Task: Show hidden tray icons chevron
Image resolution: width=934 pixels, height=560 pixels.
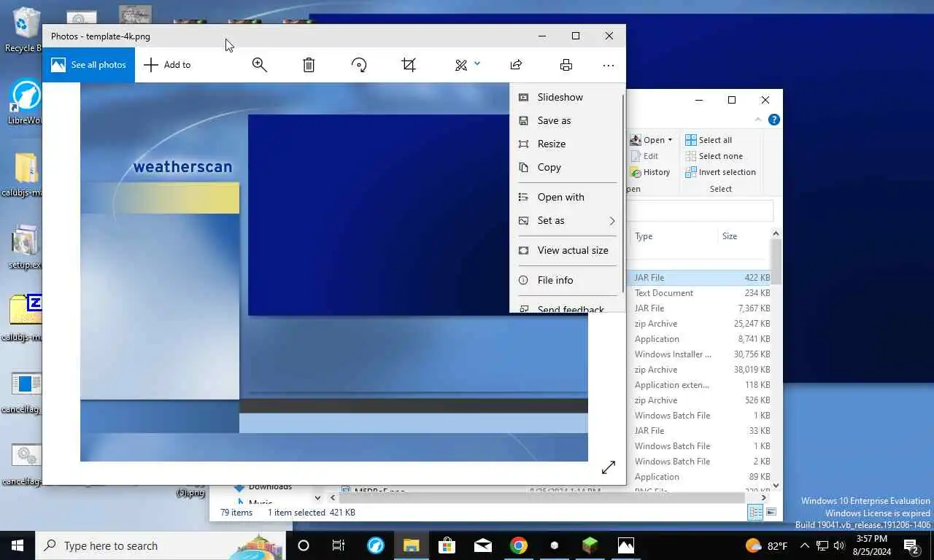Action: tap(805, 545)
